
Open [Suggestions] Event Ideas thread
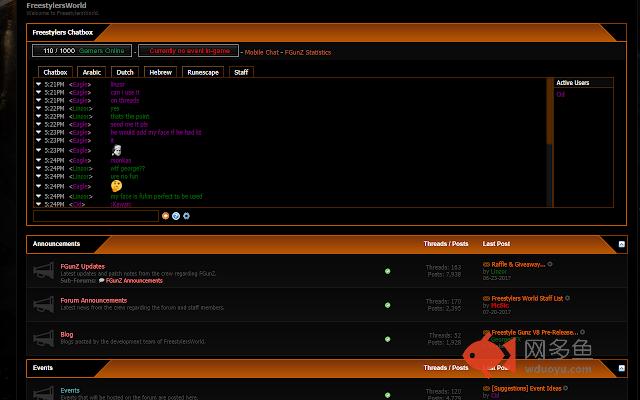[526, 389]
